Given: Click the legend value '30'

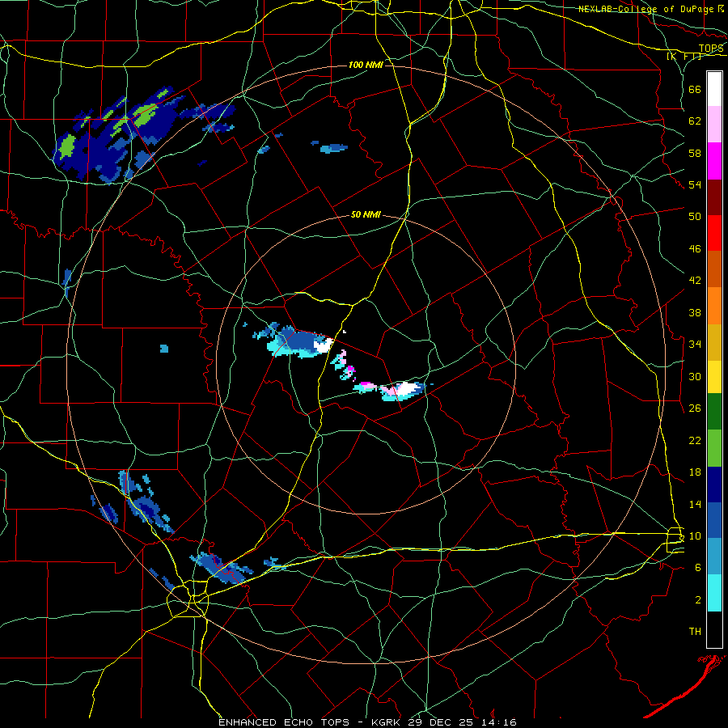Looking at the screenshot, I should (695, 376).
